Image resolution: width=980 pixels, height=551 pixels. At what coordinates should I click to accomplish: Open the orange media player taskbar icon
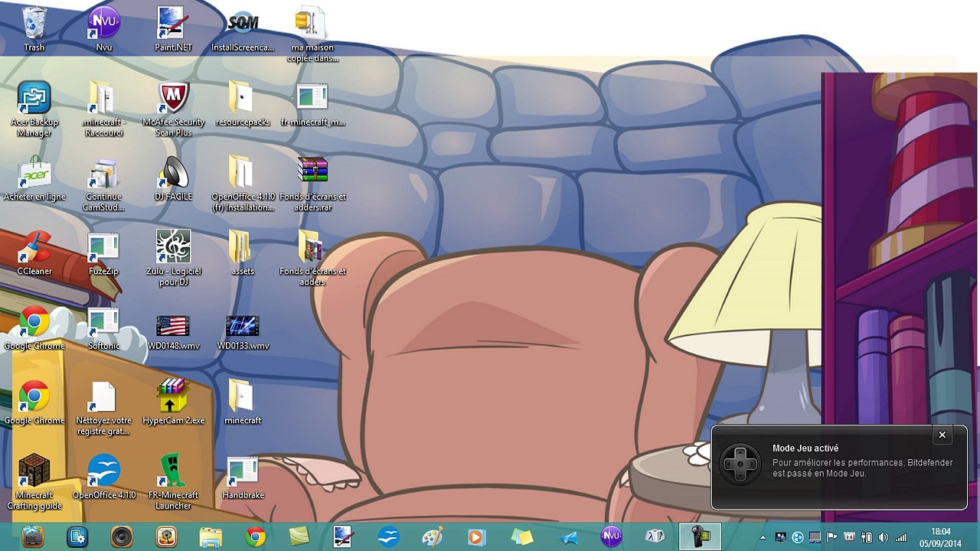[475, 536]
